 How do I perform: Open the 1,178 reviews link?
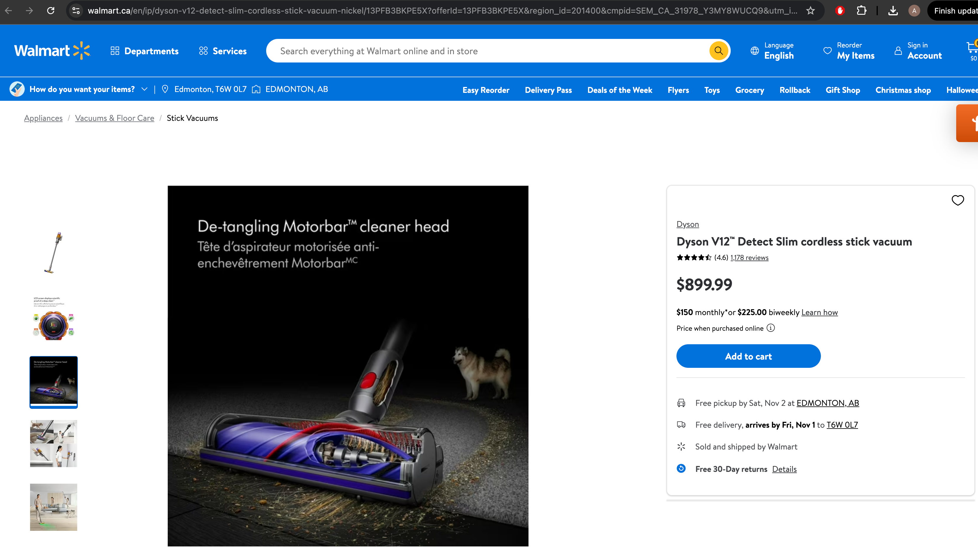point(749,257)
